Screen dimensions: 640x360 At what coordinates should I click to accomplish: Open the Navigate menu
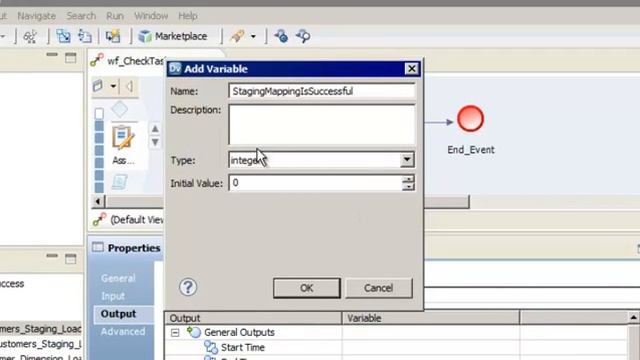[36, 16]
